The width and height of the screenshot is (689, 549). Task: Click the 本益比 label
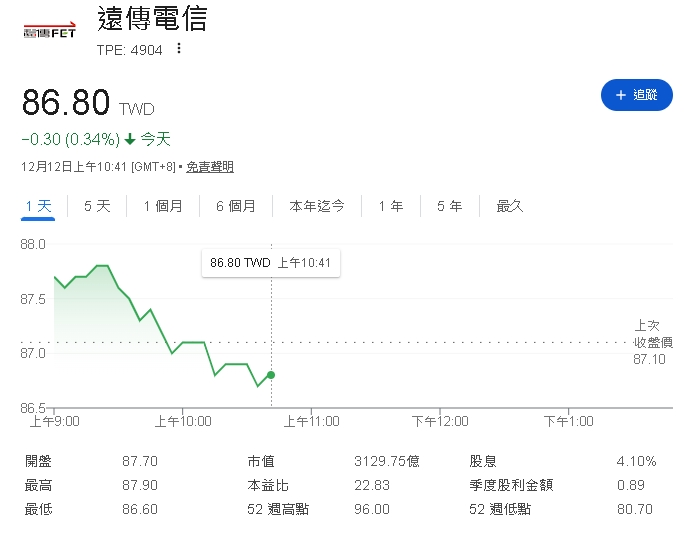268,485
